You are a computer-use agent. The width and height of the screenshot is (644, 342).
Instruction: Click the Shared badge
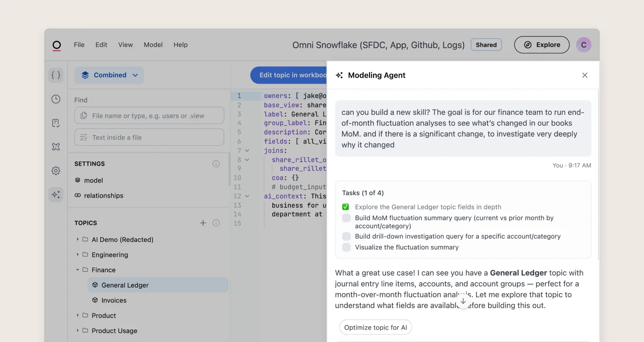486,45
